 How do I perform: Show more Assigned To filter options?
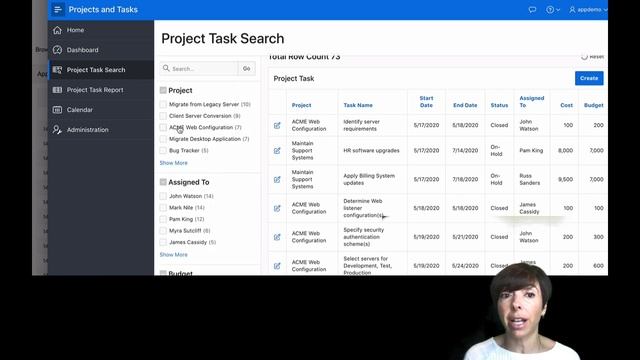click(173, 255)
